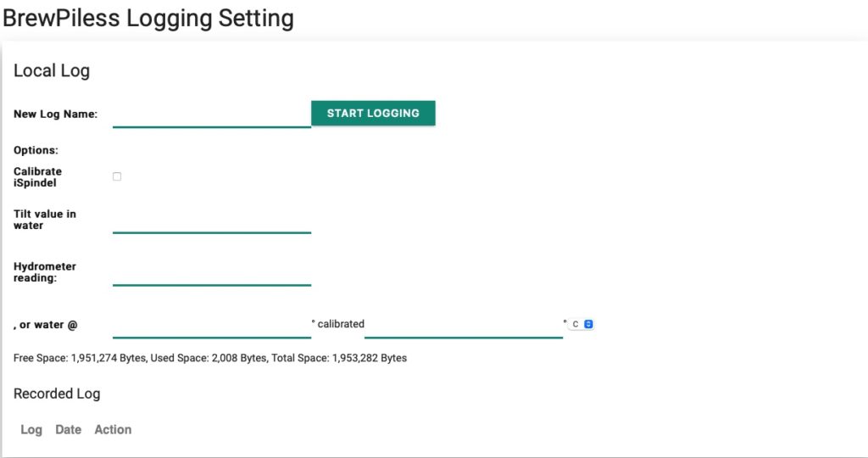Click the Calibrate iSpindel label text
Screen dimensions: 868x458
click(37, 177)
